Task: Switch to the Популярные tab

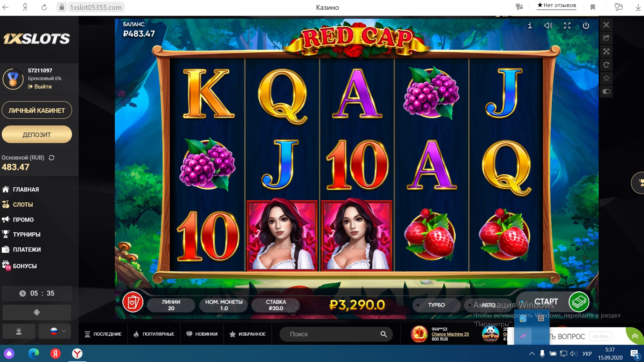Action: [x=154, y=334]
